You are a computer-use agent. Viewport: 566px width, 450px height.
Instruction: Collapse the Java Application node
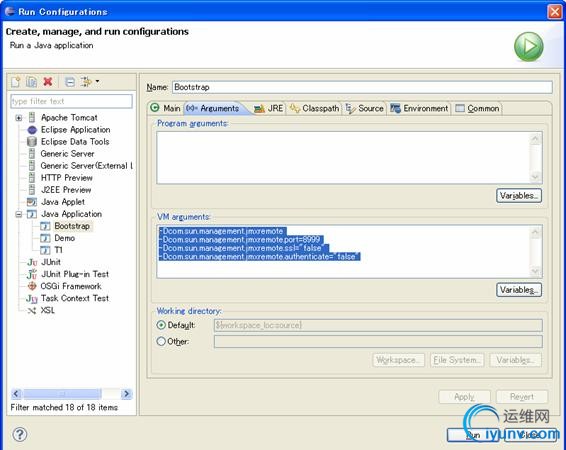(19, 214)
